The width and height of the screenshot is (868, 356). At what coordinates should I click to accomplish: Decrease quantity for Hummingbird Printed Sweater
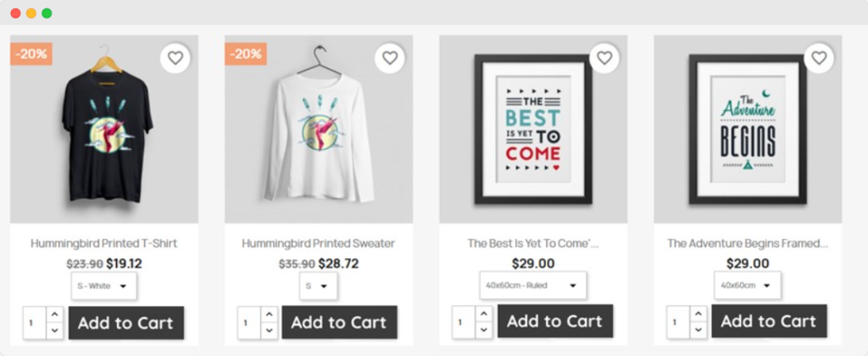tap(270, 331)
